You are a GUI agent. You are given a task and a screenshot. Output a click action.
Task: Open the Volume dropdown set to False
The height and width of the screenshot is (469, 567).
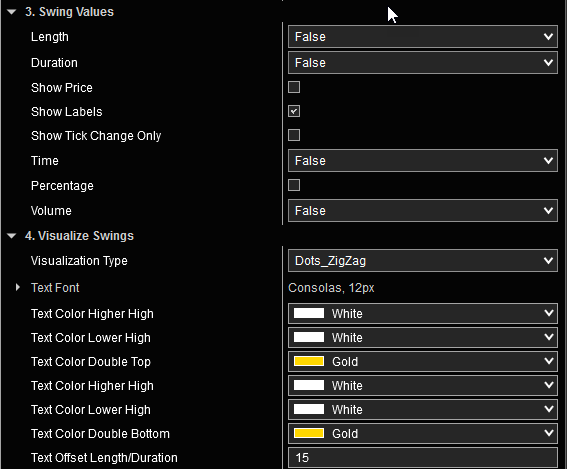pos(422,210)
